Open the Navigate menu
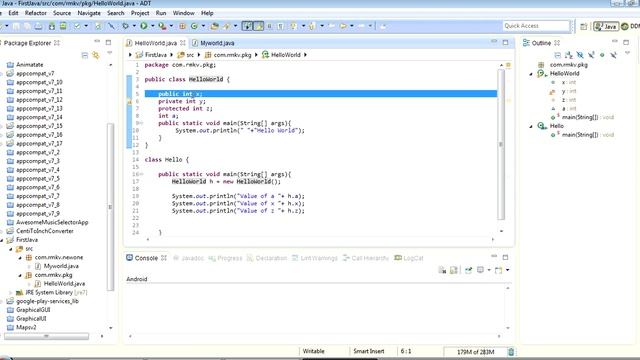 89,13
